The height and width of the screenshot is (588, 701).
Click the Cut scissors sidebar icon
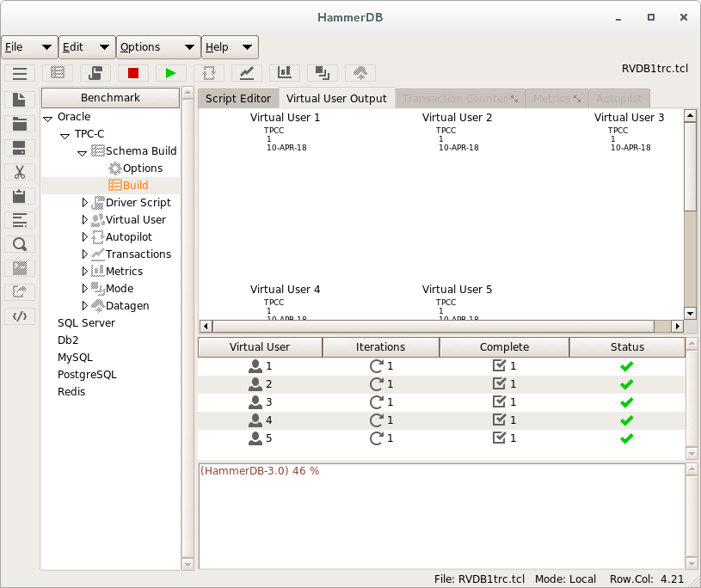(x=20, y=172)
